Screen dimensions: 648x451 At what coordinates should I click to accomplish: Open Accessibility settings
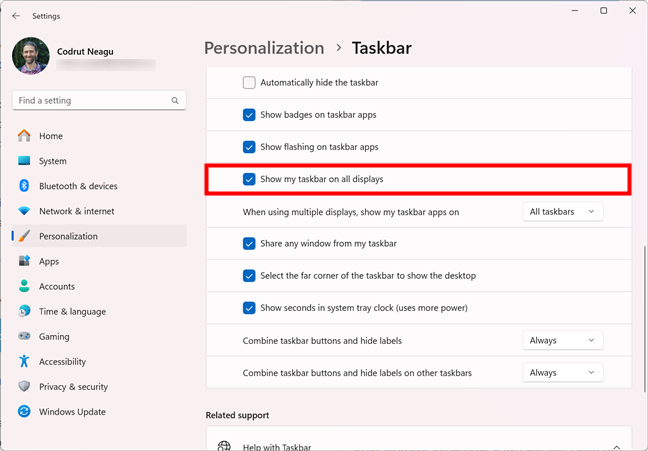(99, 361)
